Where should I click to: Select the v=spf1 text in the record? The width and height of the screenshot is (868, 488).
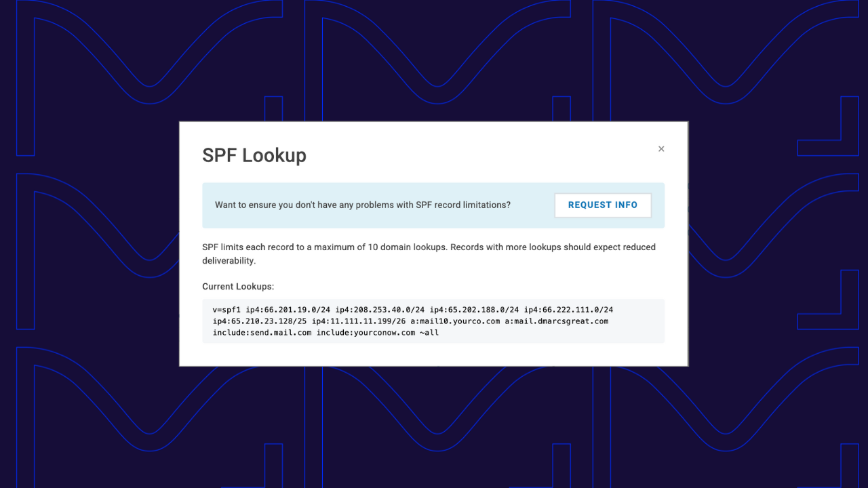tap(226, 309)
